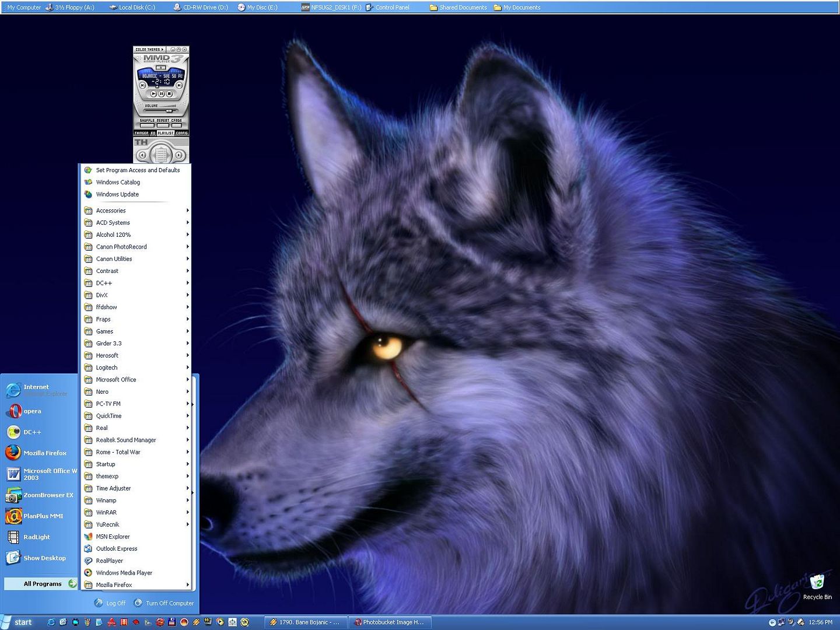Open Windows Media Player from the programs list

[x=124, y=573]
